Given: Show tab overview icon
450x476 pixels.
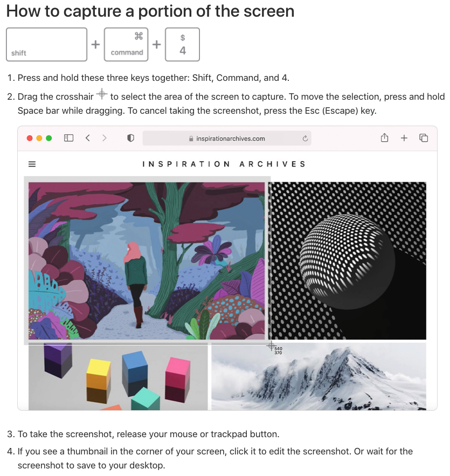Looking at the screenshot, I should click(424, 138).
